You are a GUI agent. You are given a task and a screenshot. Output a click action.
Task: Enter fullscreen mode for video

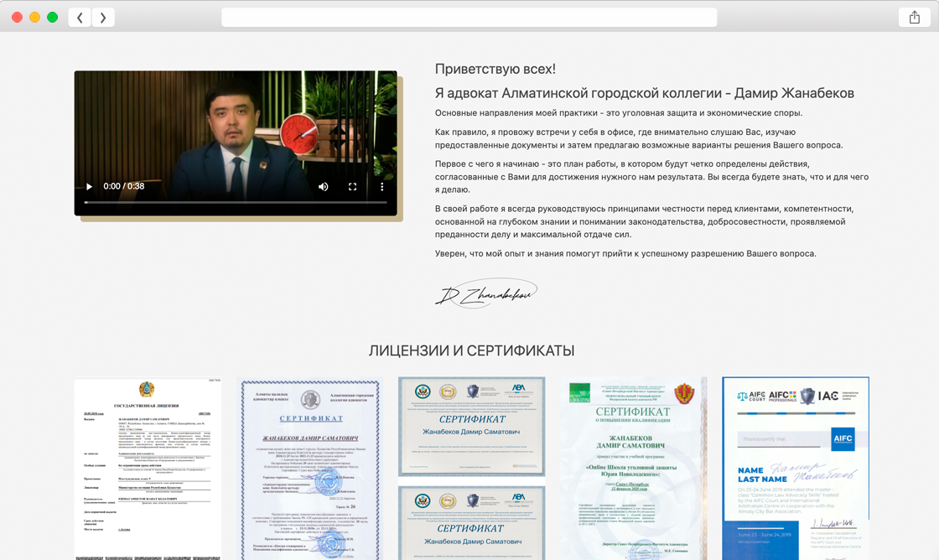coord(353,186)
